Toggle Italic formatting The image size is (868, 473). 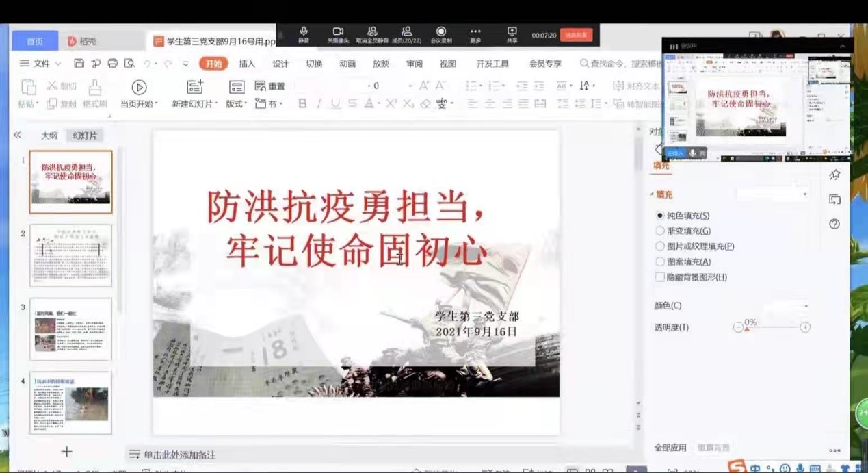(x=319, y=103)
